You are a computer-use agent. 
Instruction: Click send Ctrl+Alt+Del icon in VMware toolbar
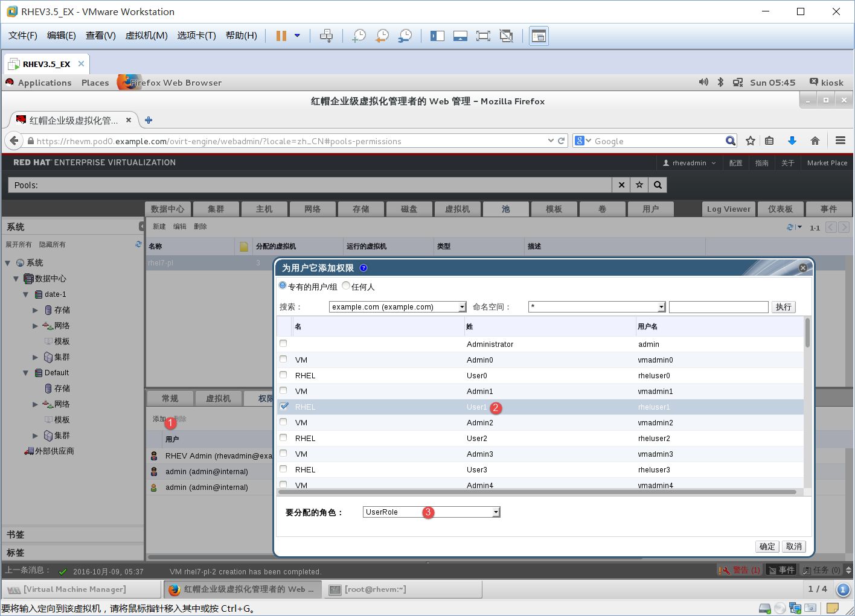click(x=326, y=36)
